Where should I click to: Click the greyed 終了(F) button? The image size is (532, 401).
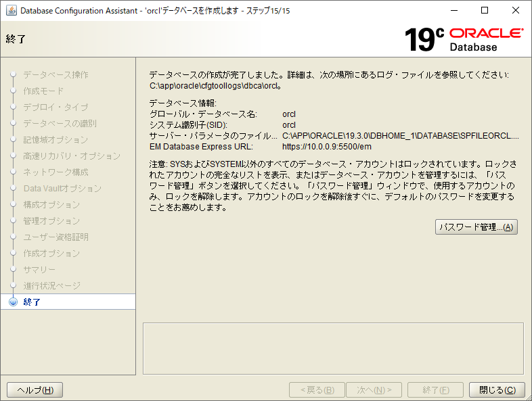point(436,390)
